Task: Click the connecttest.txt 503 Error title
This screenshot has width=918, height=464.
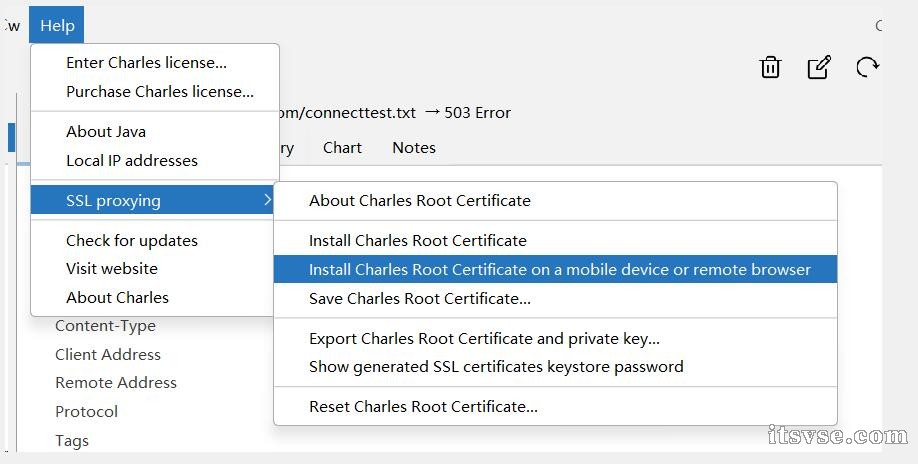Action: click(x=396, y=112)
